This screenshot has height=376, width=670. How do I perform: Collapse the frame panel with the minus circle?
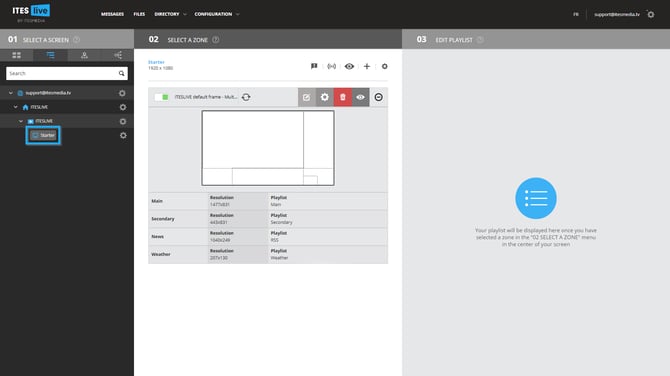379,97
